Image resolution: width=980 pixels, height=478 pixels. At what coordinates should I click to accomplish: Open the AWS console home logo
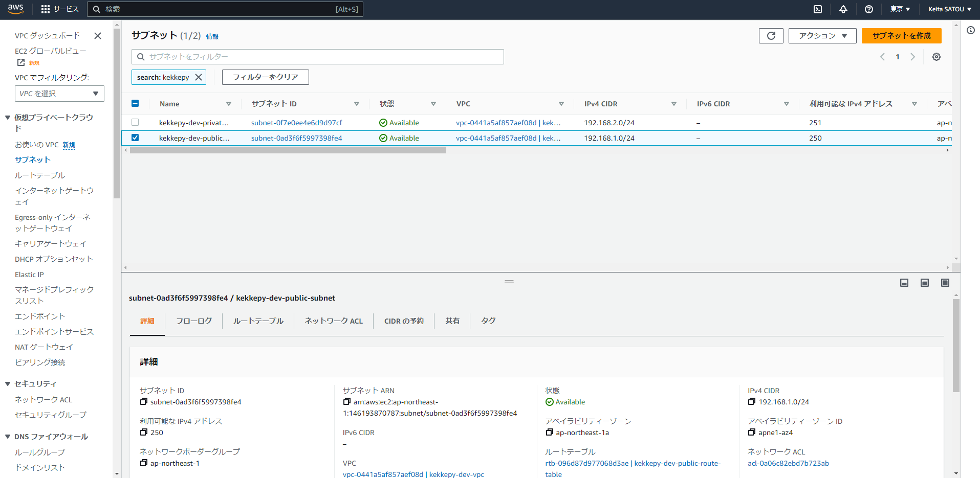[x=15, y=9]
